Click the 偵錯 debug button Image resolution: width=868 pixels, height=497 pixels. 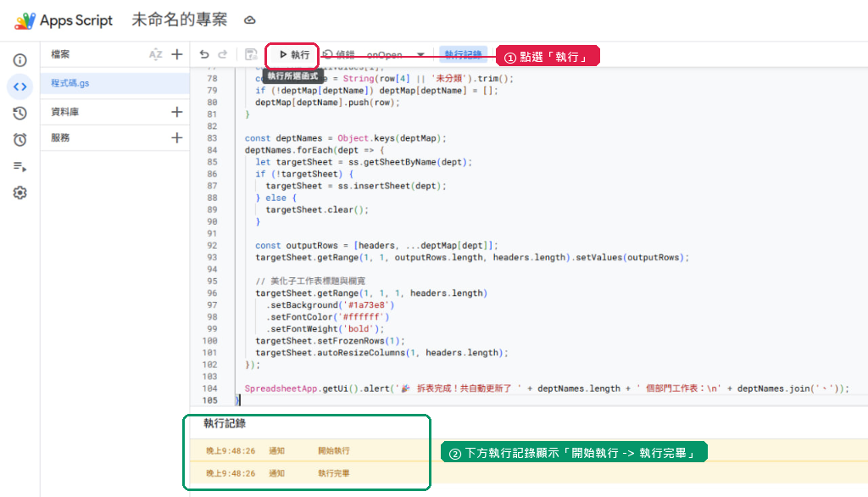338,54
